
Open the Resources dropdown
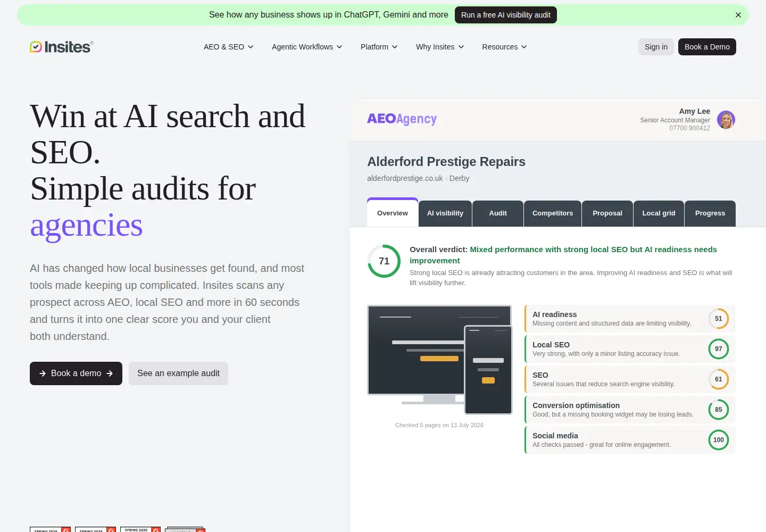[504, 47]
